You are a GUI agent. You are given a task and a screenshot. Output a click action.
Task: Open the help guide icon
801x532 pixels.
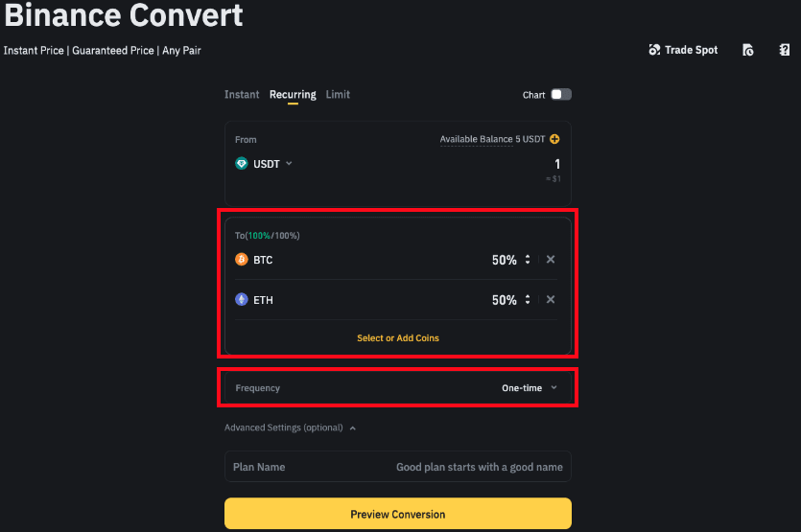tap(784, 50)
